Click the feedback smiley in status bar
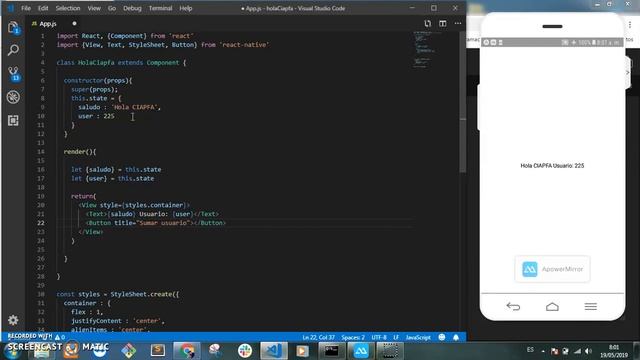This screenshot has height=360, width=640. click(442, 337)
